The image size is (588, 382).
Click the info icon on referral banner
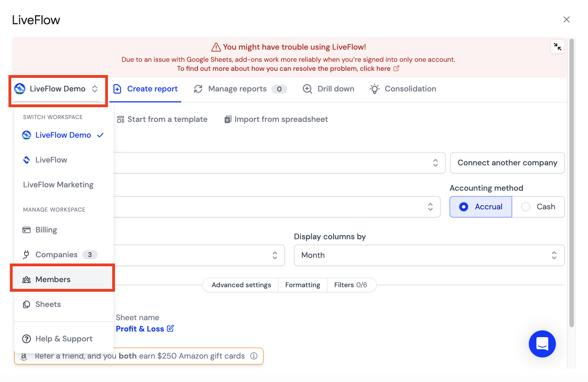click(254, 356)
